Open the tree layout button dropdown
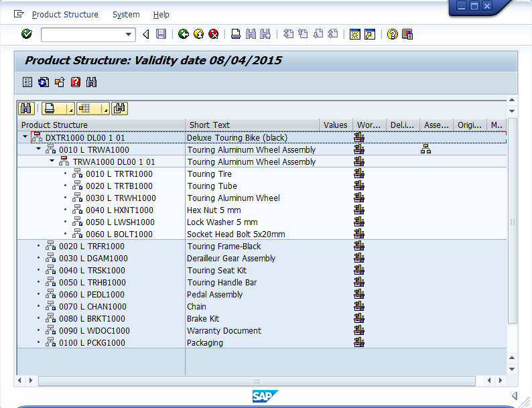The width and height of the screenshot is (532, 408). 106,110
